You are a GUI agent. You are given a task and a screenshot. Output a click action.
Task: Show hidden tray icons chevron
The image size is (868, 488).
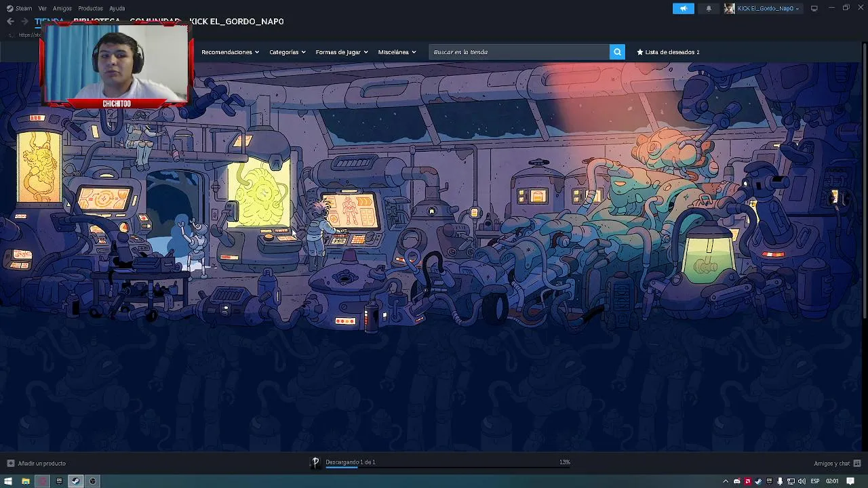coord(726,481)
